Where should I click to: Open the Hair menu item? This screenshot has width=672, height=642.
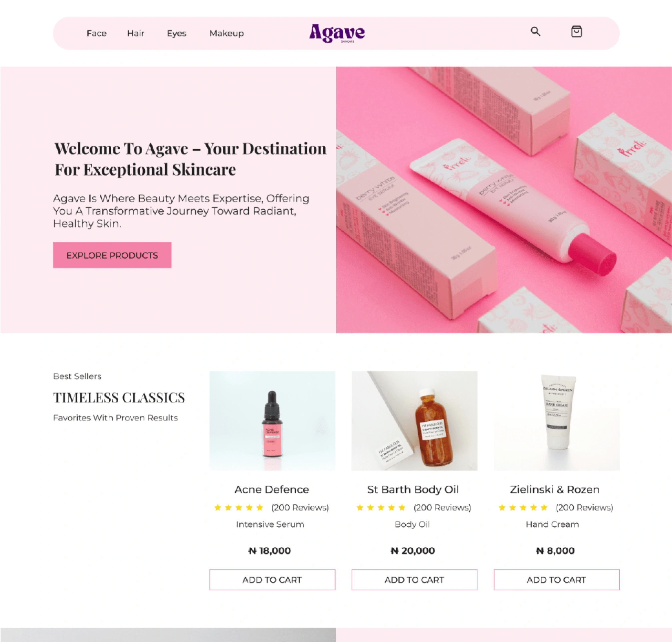[x=136, y=33]
